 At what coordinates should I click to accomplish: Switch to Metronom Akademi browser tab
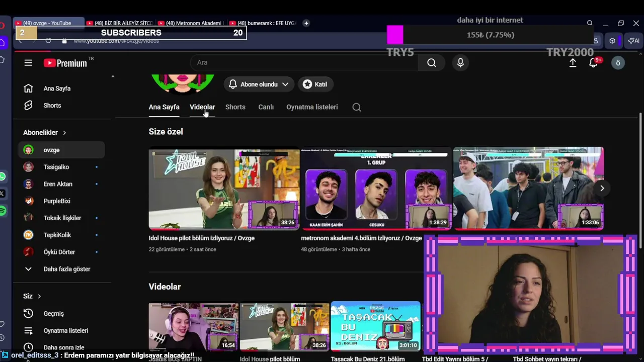(191, 23)
